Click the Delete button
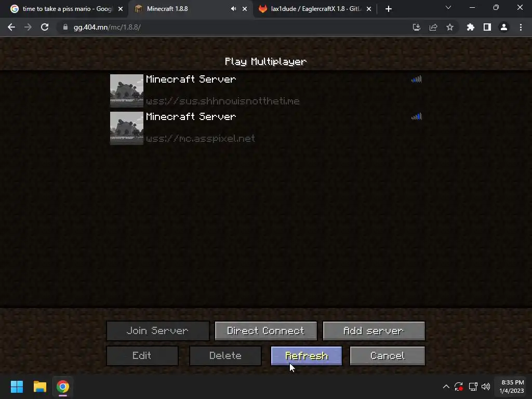The image size is (532, 399). click(x=225, y=356)
